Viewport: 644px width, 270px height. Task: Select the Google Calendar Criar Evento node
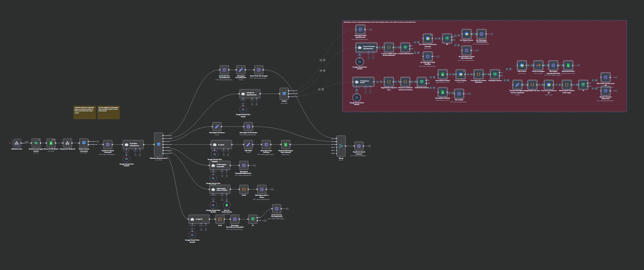(x=521, y=65)
